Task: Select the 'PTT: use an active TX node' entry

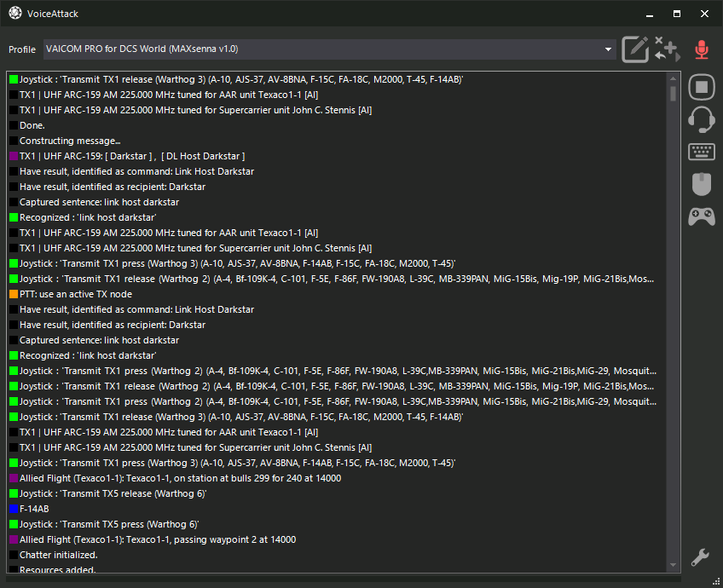Action: (76, 294)
